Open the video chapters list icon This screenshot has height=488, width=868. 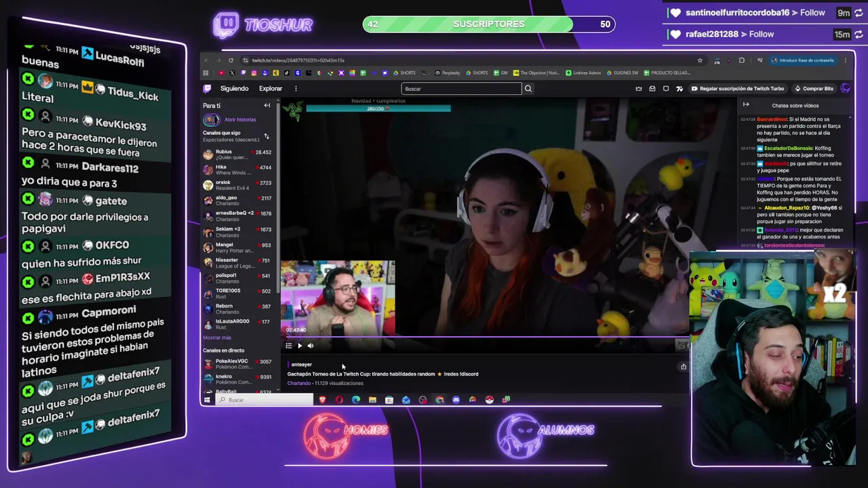point(289,346)
